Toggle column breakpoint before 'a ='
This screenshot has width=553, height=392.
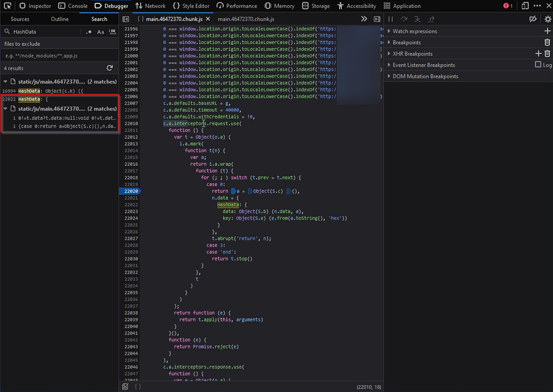pos(233,191)
